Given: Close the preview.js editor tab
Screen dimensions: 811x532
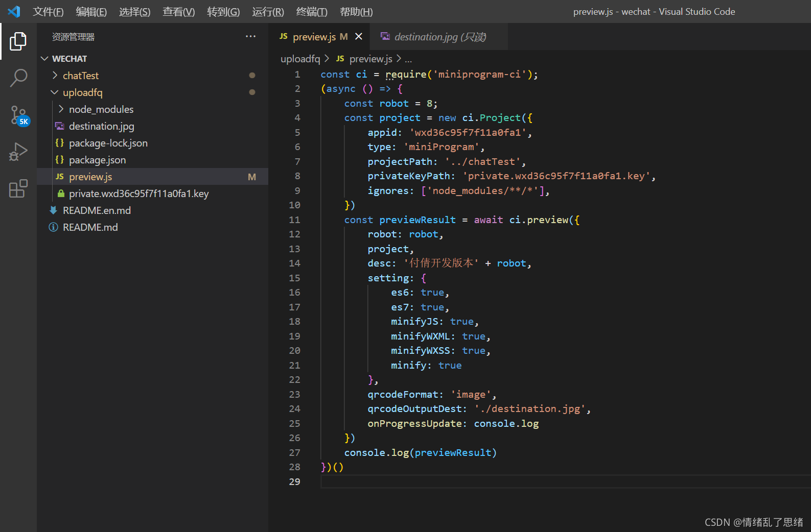Looking at the screenshot, I should (x=359, y=36).
